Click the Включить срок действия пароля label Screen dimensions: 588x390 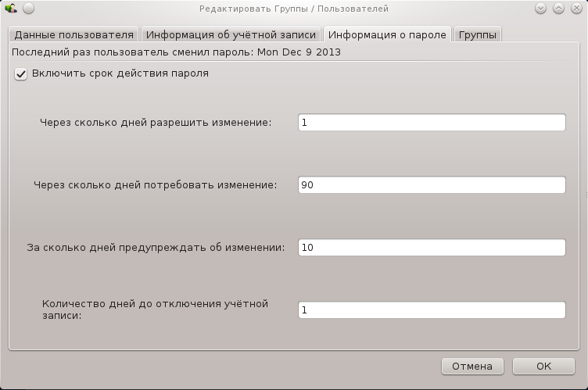pos(120,73)
